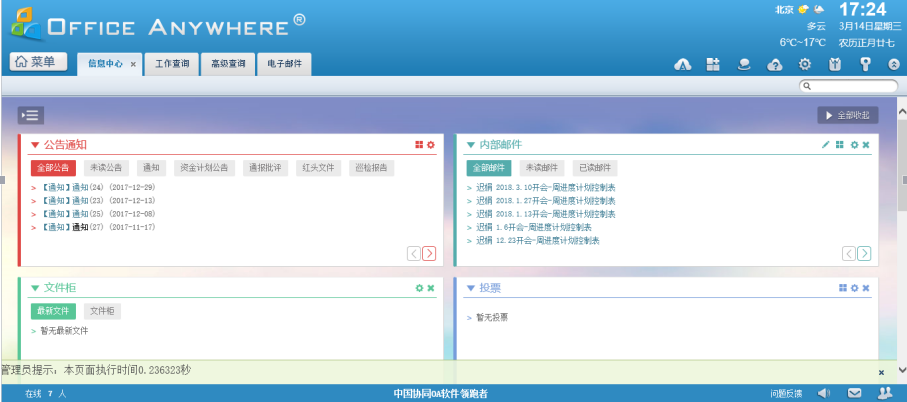The height and width of the screenshot is (402, 907).
Task: Switch to the 工作查询 tab
Action: click(x=172, y=64)
